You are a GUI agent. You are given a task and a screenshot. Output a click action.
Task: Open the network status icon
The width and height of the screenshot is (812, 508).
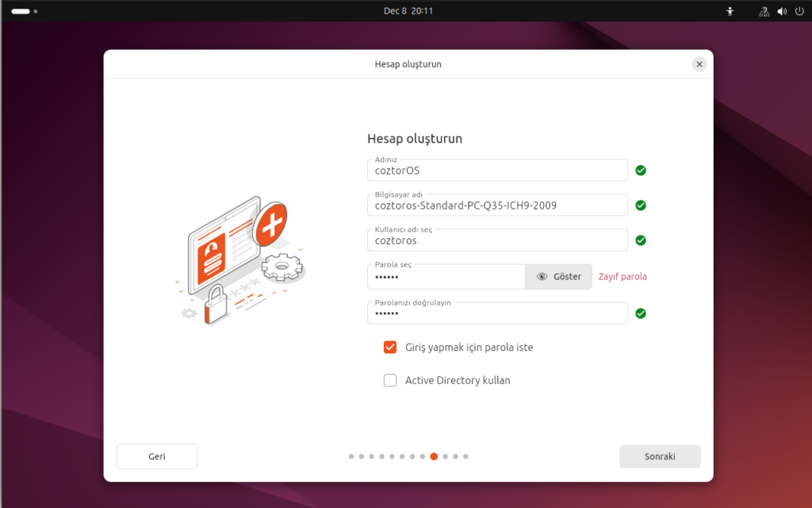tap(764, 11)
